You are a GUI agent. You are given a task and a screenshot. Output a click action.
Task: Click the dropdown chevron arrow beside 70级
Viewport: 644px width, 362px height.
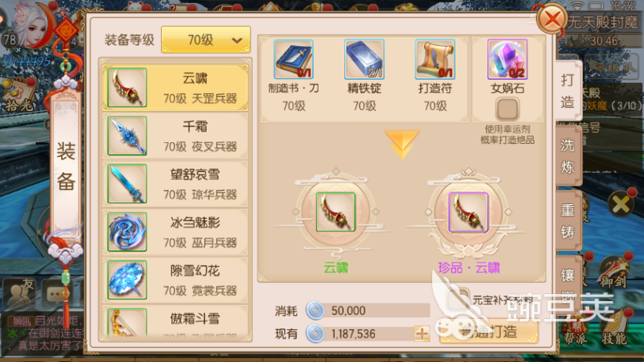237,40
